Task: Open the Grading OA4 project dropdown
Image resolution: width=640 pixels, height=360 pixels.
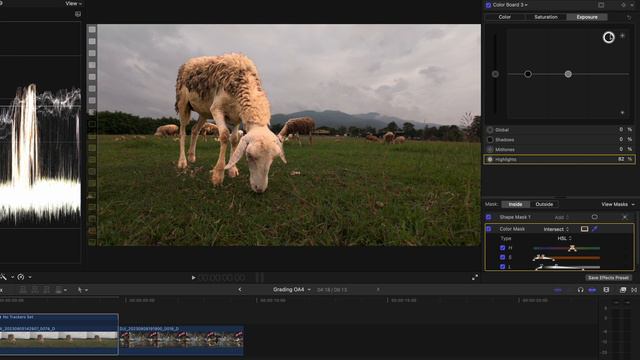Action: pyautogui.click(x=291, y=290)
